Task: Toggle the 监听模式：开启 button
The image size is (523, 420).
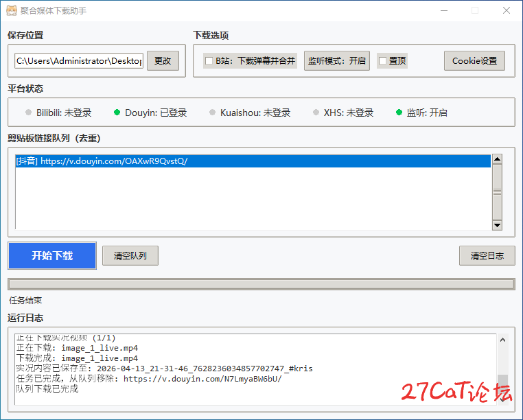Action: tap(336, 61)
